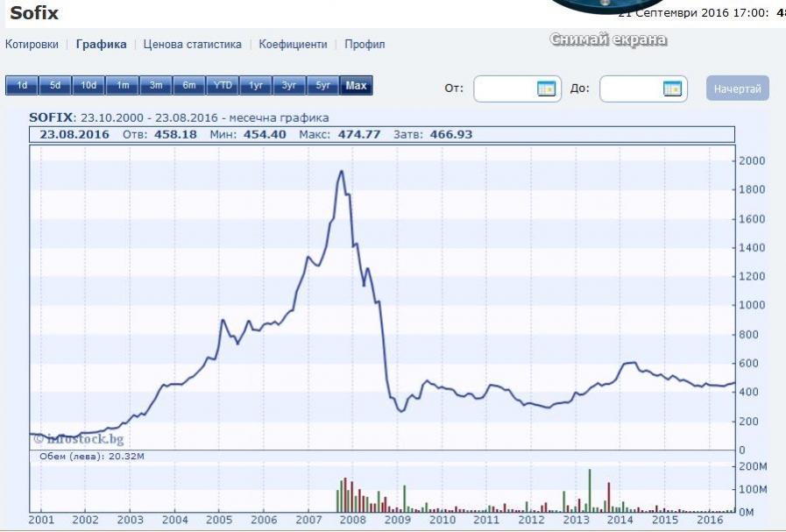Select the 1d time range

[22, 85]
